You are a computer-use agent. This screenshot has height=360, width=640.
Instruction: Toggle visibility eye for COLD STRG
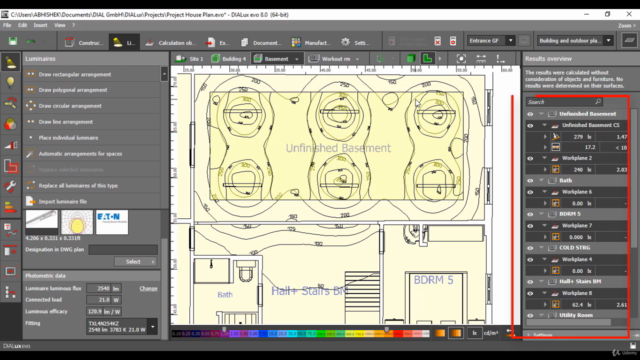[x=530, y=248]
